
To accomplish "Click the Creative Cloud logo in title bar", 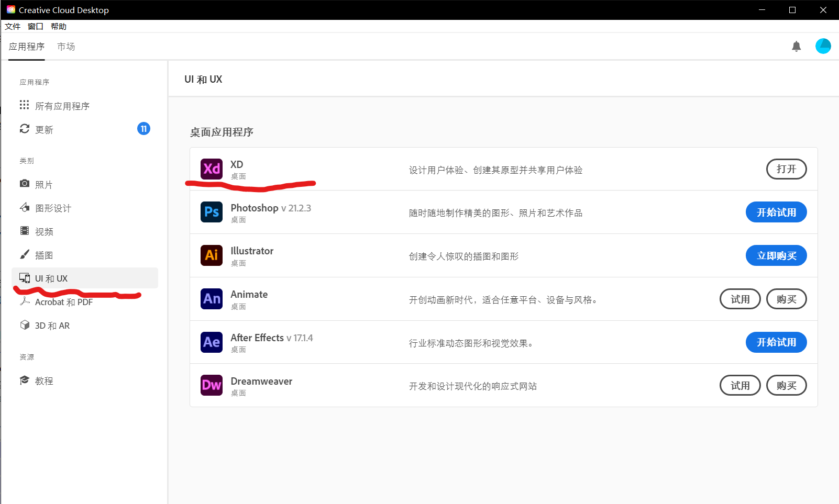I will 10,10.
